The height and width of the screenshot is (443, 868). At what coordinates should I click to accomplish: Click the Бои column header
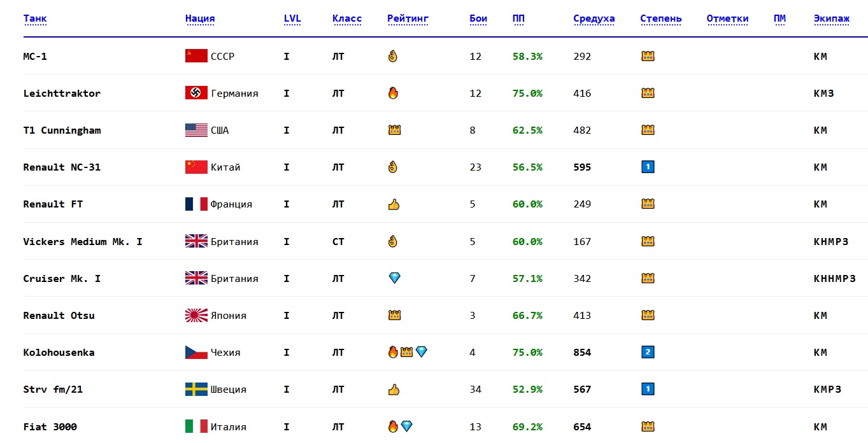478,18
